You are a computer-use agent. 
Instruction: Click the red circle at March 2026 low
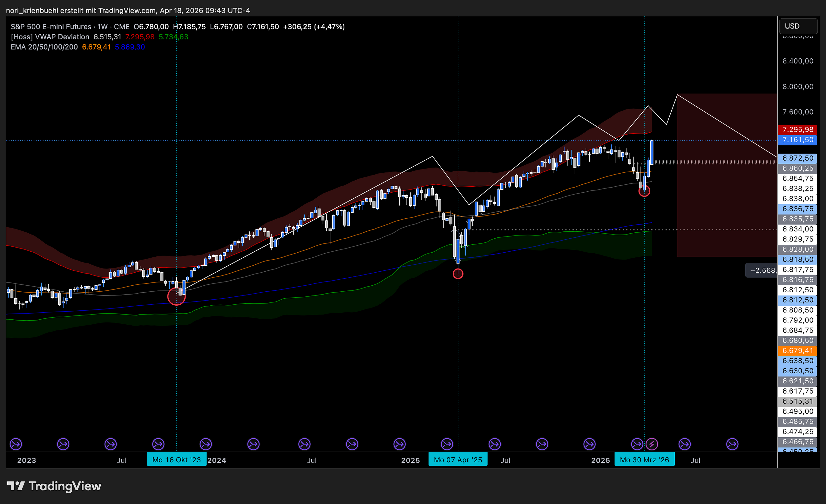pyautogui.click(x=644, y=191)
